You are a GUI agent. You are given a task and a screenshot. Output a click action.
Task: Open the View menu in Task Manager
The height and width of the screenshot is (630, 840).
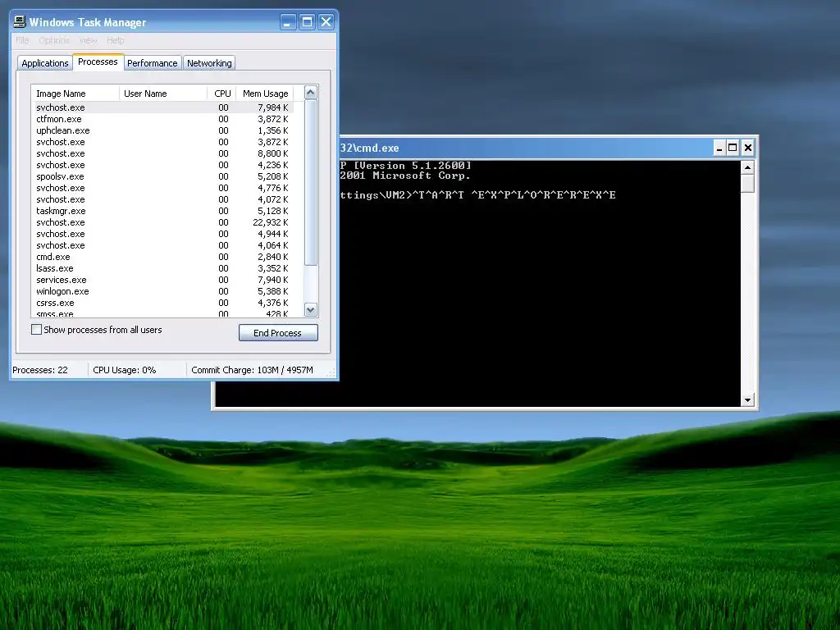coord(89,40)
